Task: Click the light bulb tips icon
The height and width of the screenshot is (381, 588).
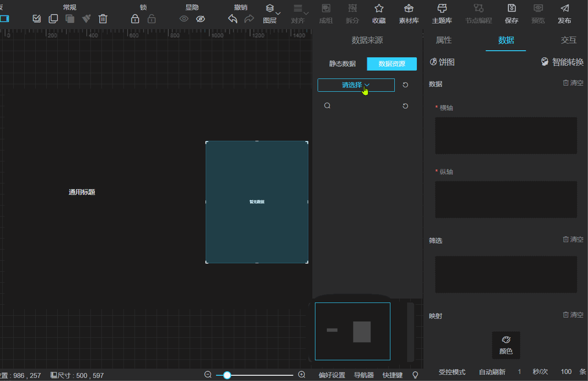Action: coord(415,375)
